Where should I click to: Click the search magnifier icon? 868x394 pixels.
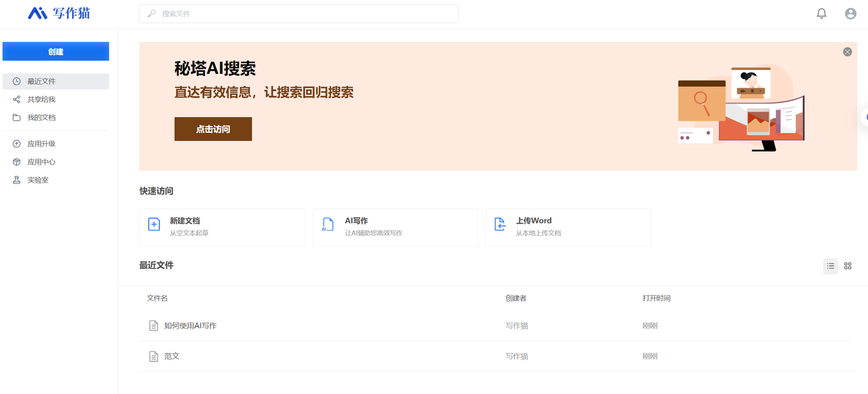tap(152, 14)
